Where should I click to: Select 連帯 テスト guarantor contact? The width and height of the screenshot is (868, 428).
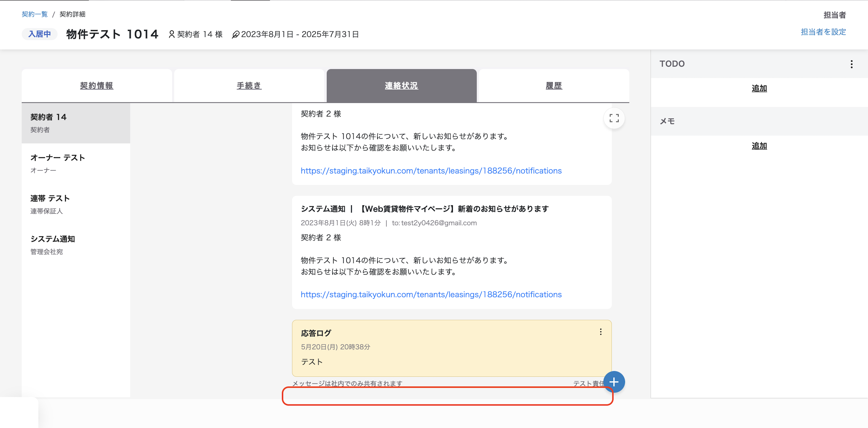pyautogui.click(x=76, y=204)
